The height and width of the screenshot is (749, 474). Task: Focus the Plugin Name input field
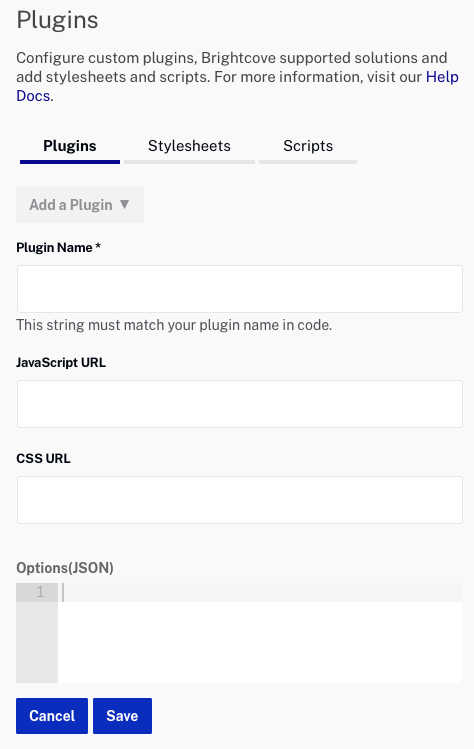(240, 289)
